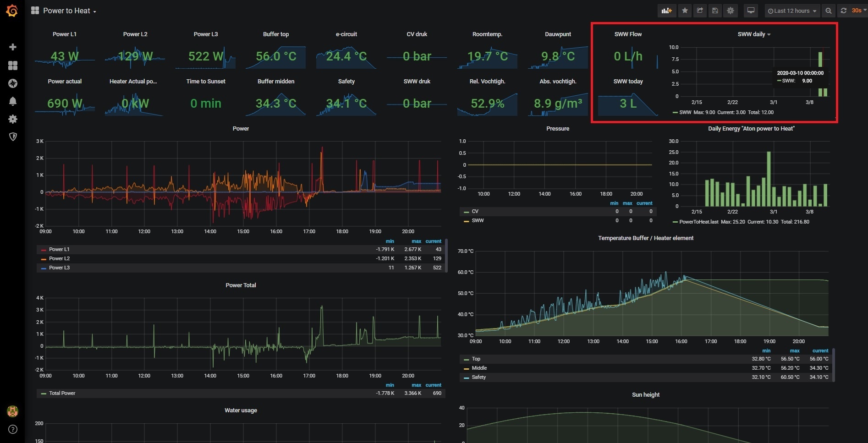The width and height of the screenshot is (868, 443).
Task: Open the Dashboards grid icon in sidebar
Action: (13, 66)
